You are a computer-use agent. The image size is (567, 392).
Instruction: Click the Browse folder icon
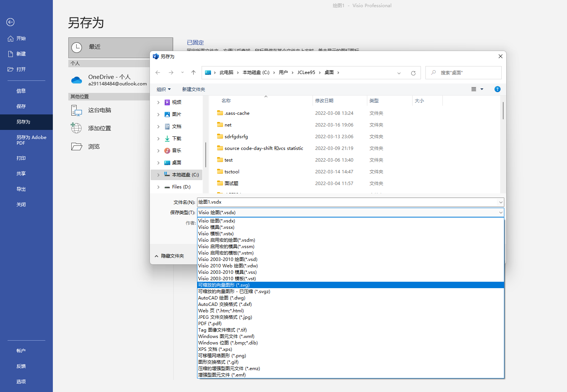(77, 147)
